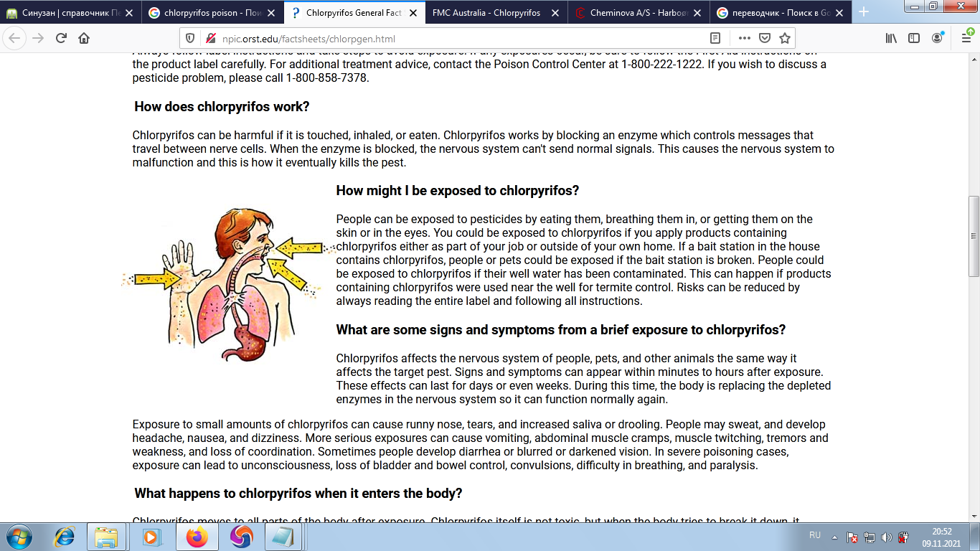
Task: Click the vertical page scrollbar thumb
Action: (x=974, y=235)
